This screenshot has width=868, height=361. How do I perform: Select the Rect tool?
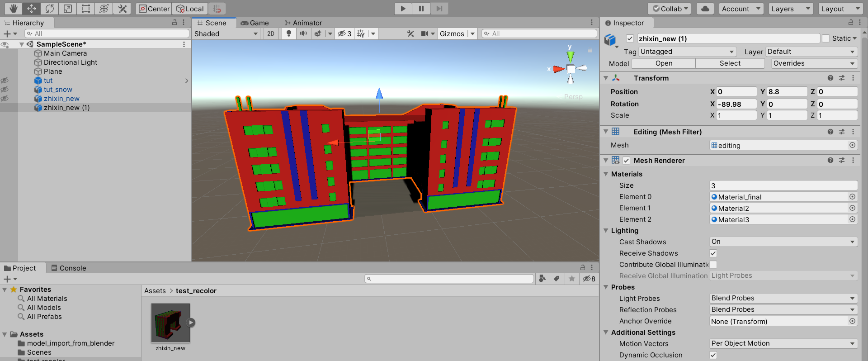click(86, 9)
